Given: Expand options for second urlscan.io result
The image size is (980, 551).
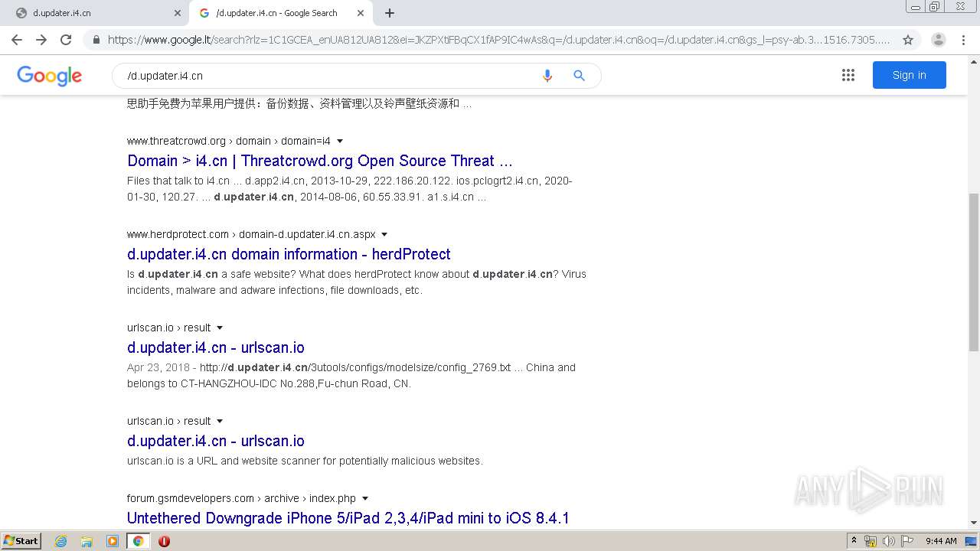Looking at the screenshot, I should [220, 421].
